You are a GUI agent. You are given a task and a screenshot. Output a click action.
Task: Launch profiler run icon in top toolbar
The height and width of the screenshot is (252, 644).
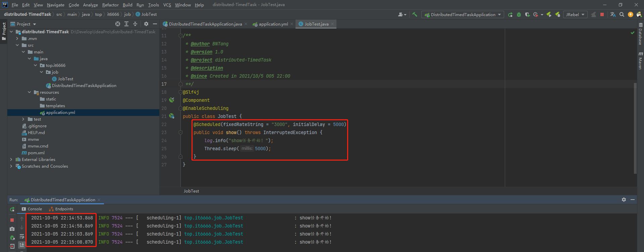point(535,14)
